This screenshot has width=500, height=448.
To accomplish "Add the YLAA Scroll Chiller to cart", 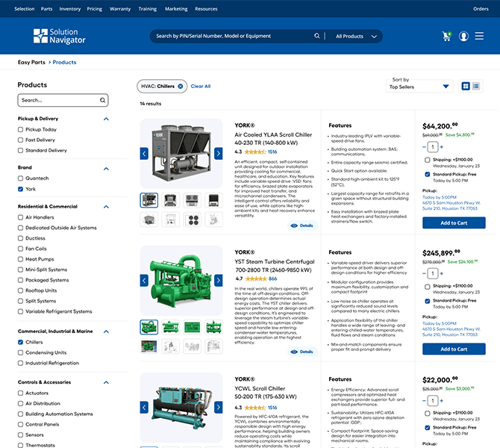I will click(x=454, y=223).
